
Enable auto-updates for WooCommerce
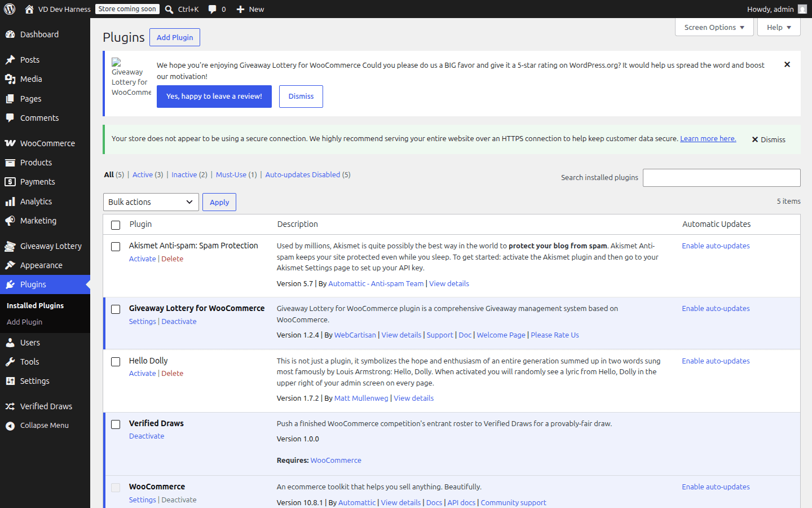pos(716,487)
